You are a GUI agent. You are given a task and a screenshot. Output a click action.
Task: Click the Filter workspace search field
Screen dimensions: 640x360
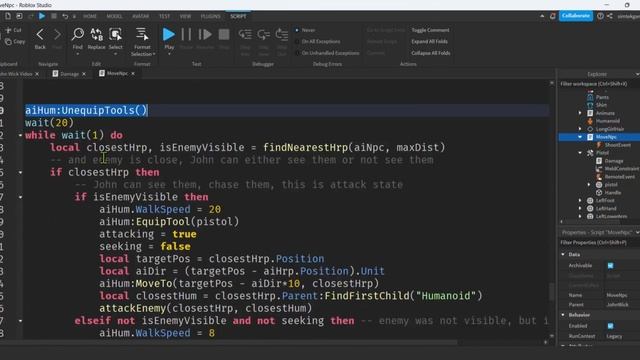click(x=598, y=84)
